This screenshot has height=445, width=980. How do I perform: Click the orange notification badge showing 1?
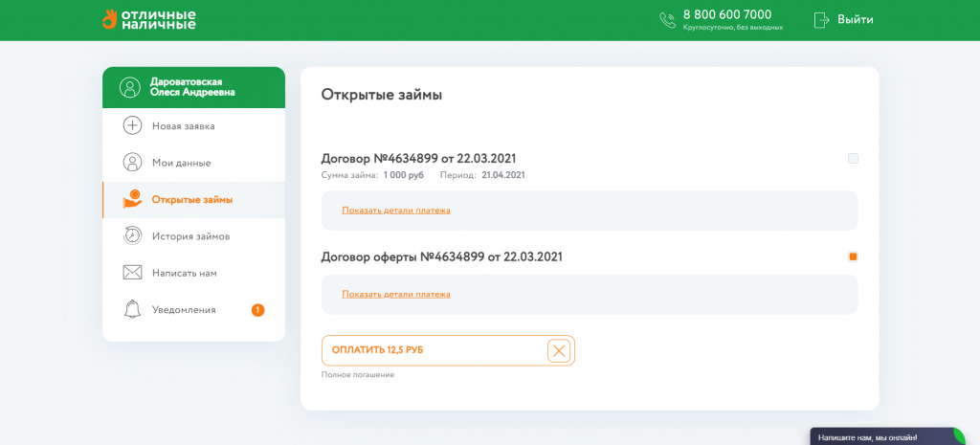[x=258, y=310]
